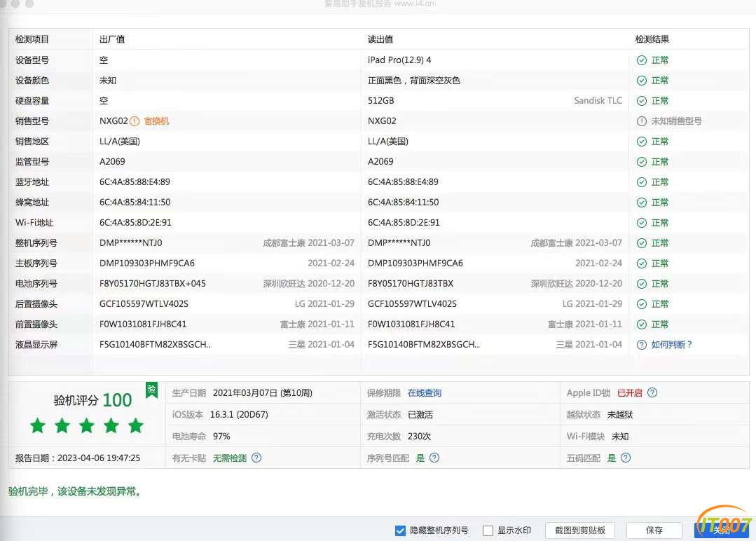The height and width of the screenshot is (541, 756).
Task: Click the green check icon in 设备颜色 row
Action: tap(642, 81)
